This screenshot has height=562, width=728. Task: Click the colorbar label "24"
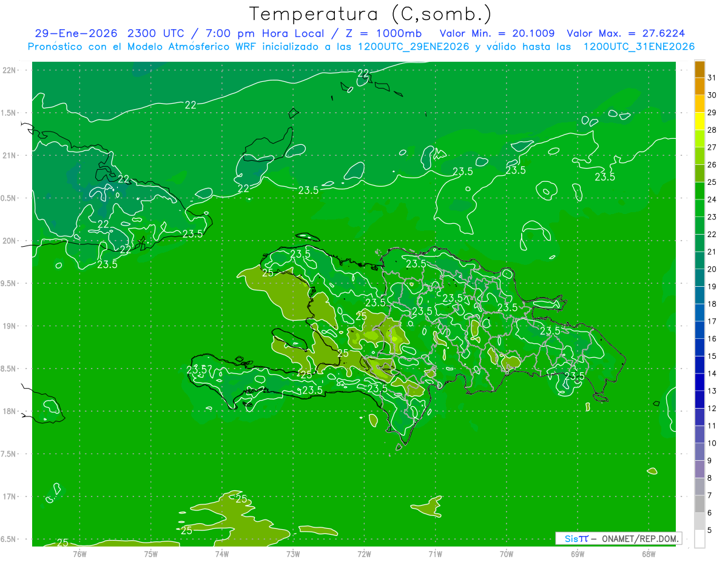(712, 199)
